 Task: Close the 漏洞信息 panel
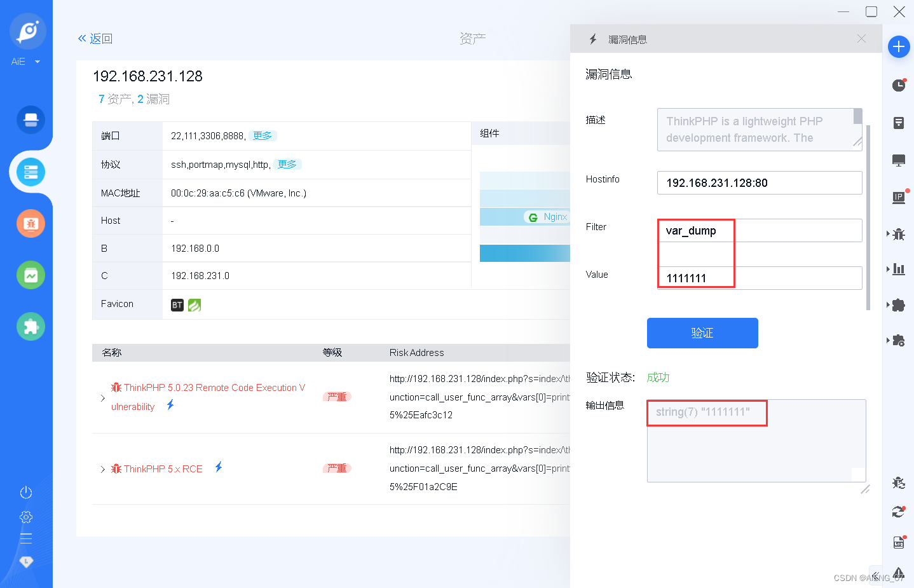861,39
